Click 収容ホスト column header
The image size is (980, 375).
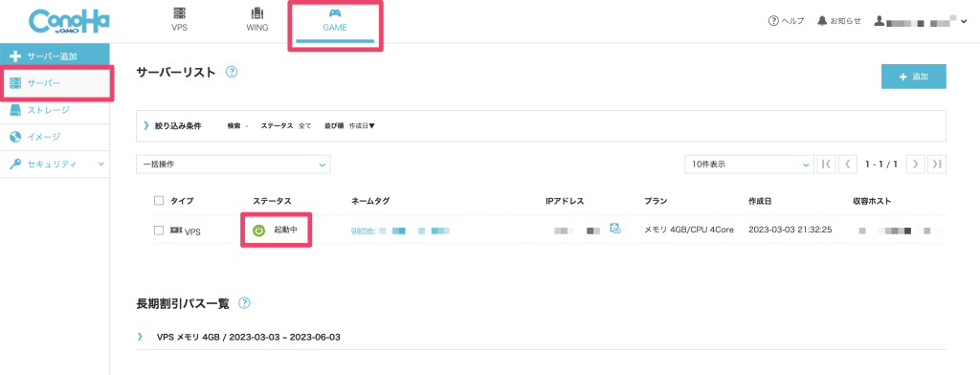872,201
